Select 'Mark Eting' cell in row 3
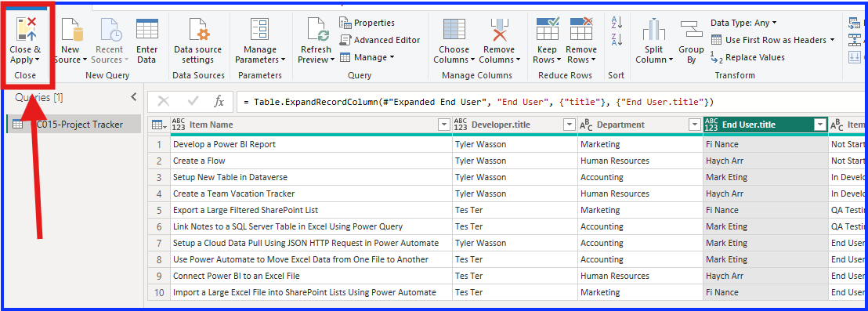 pos(765,177)
